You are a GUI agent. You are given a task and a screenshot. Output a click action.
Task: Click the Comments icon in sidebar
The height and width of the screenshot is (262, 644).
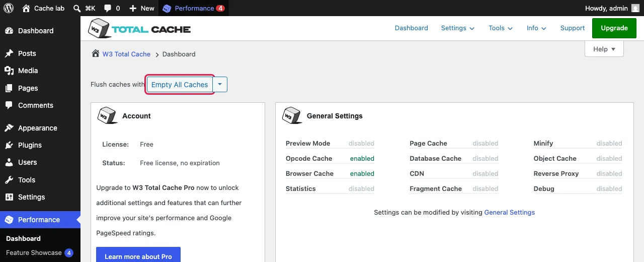pos(9,105)
